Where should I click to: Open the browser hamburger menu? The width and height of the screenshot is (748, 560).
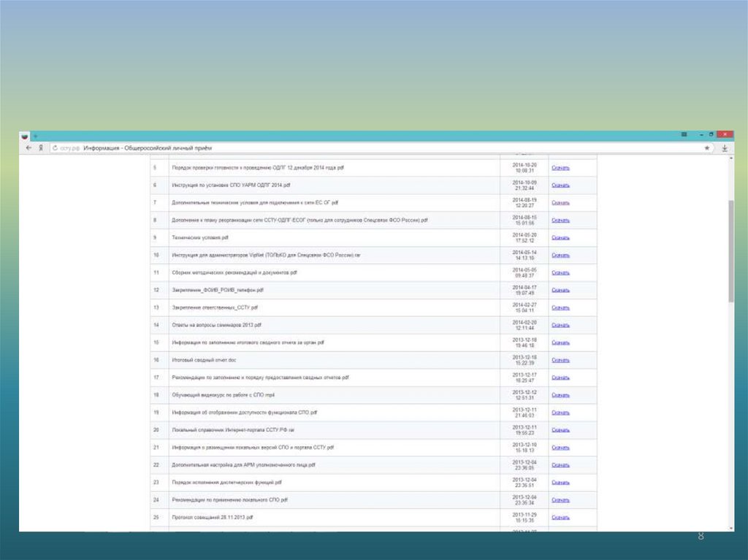(x=684, y=135)
